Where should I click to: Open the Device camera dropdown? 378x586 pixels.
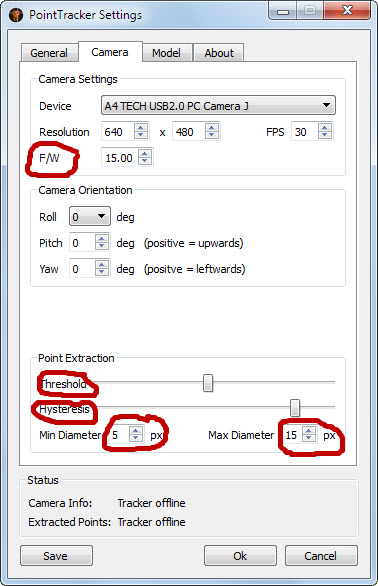tap(218, 106)
